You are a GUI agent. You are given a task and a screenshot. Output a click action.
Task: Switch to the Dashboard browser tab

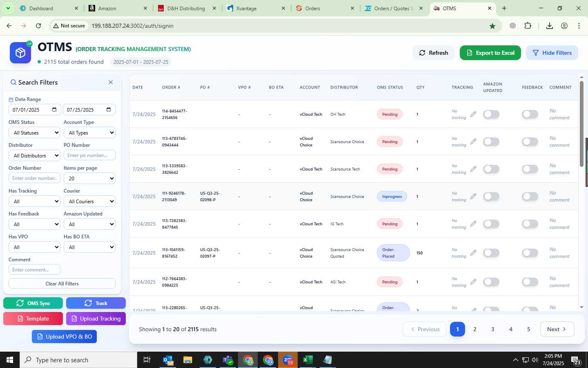coord(49,8)
